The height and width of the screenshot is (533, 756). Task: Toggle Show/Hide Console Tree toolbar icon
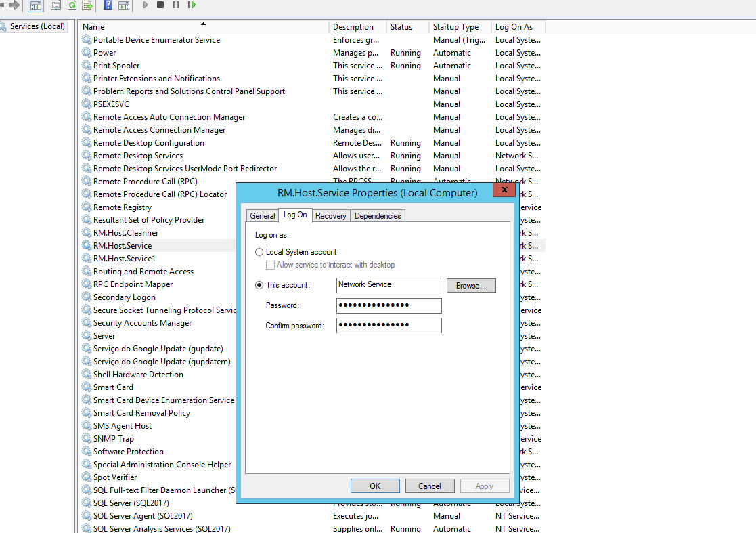[36, 5]
